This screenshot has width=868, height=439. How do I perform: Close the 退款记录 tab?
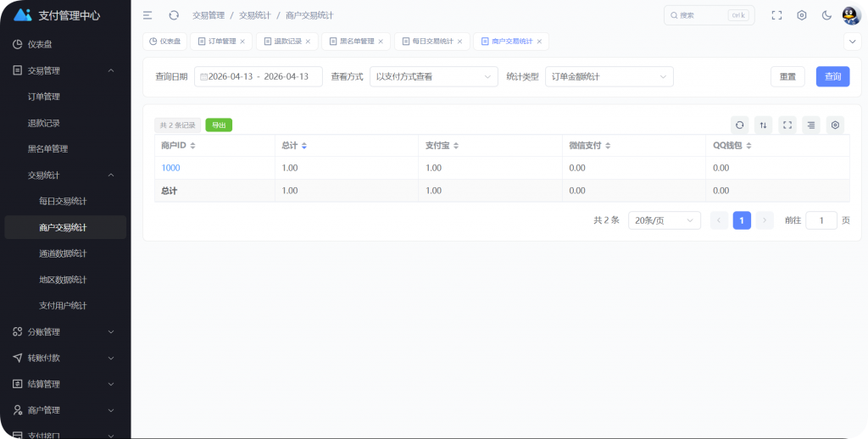308,42
